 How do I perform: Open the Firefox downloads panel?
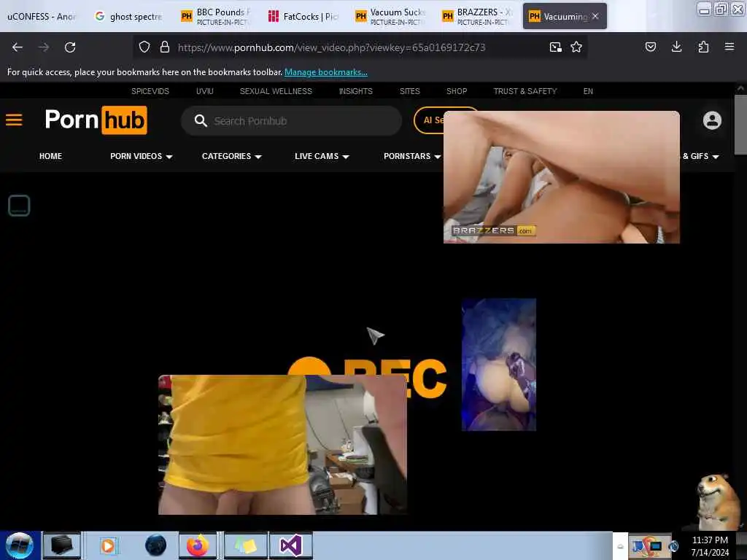[x=676, y=47]
